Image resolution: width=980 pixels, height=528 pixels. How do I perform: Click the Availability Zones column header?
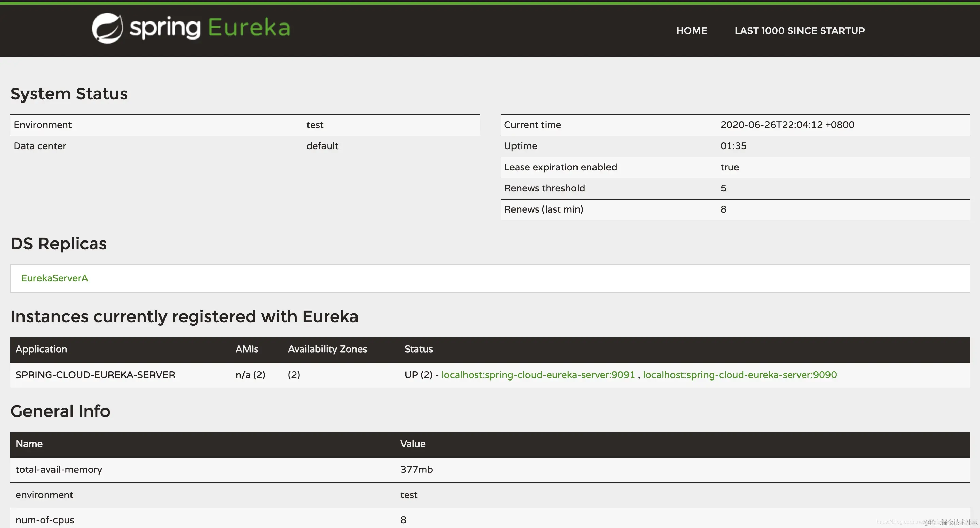[327, 349]
